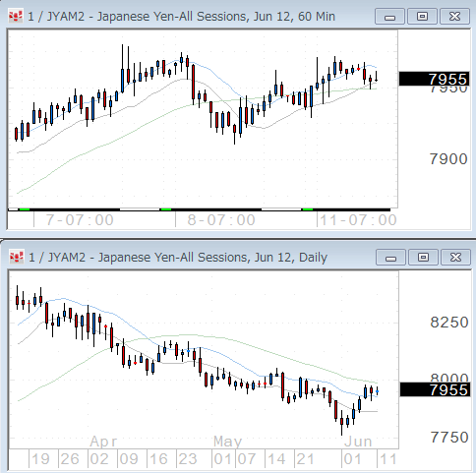Click the 8-07:00 time axis label
This screenshot has width=476, height=473.
pyautogui.click(x=221, y=220)
